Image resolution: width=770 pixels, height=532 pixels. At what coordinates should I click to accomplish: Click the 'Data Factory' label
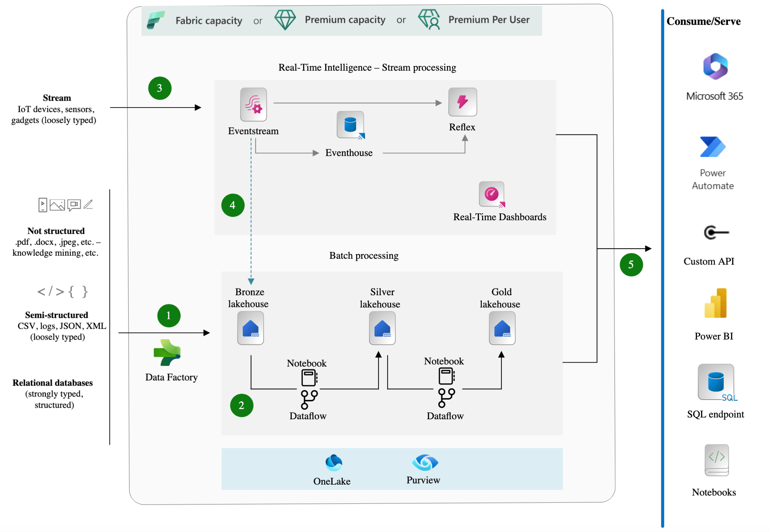pos(171,377)
